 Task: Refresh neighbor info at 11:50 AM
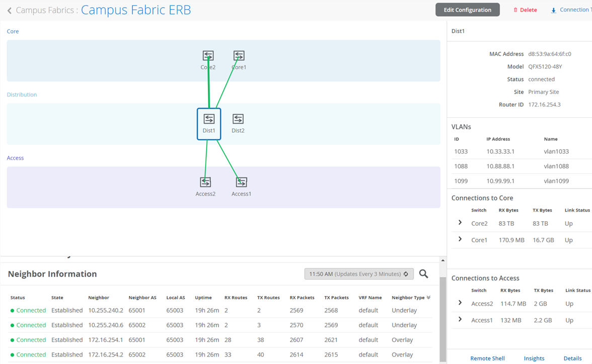click(x=406, y=274)
